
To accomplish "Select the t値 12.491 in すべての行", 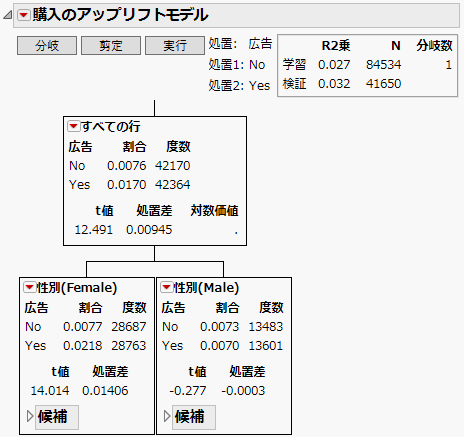I will point(94,230).
